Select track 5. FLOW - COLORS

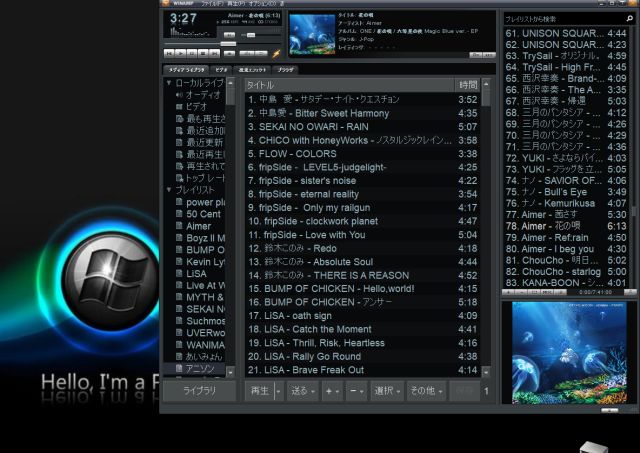[x=362, y=154]
